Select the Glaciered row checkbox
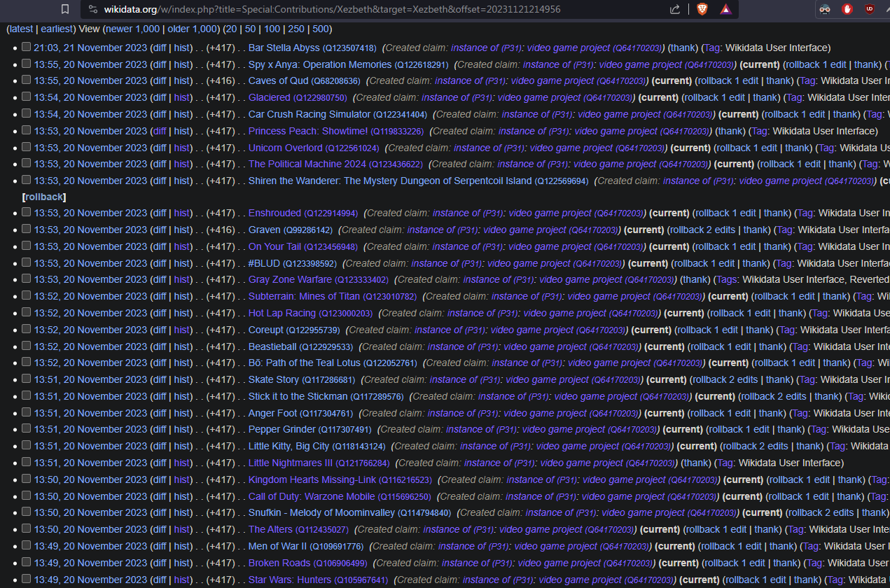890x588 pixels. coord(26,97)
